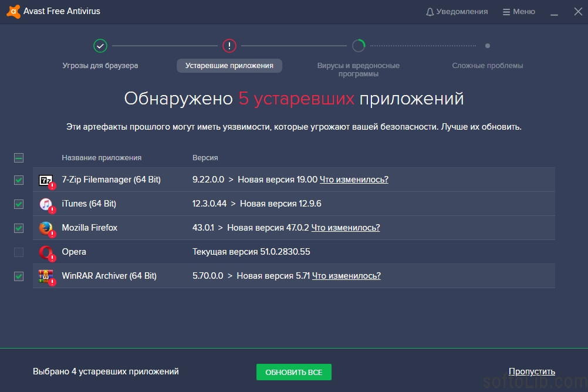Click the WinRAR version text 5.70.0.0
The image size is (588, 392).
208,276
